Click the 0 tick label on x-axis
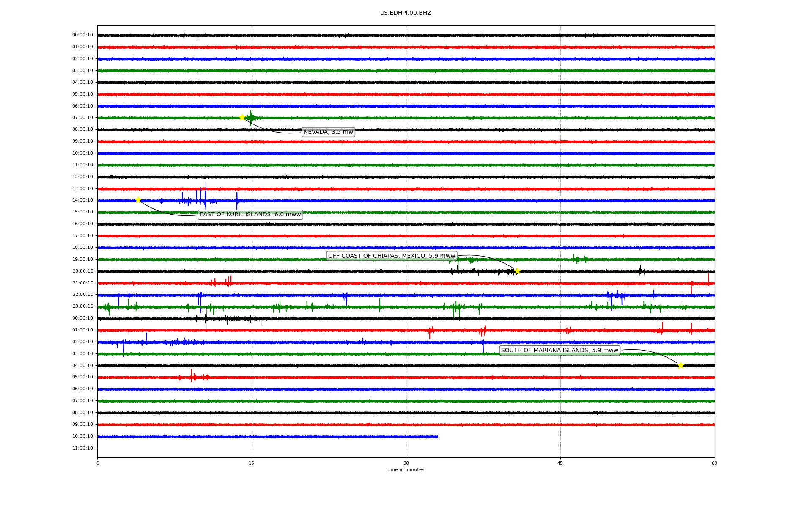This screenshot has height=508, width=812. [98, 463]
